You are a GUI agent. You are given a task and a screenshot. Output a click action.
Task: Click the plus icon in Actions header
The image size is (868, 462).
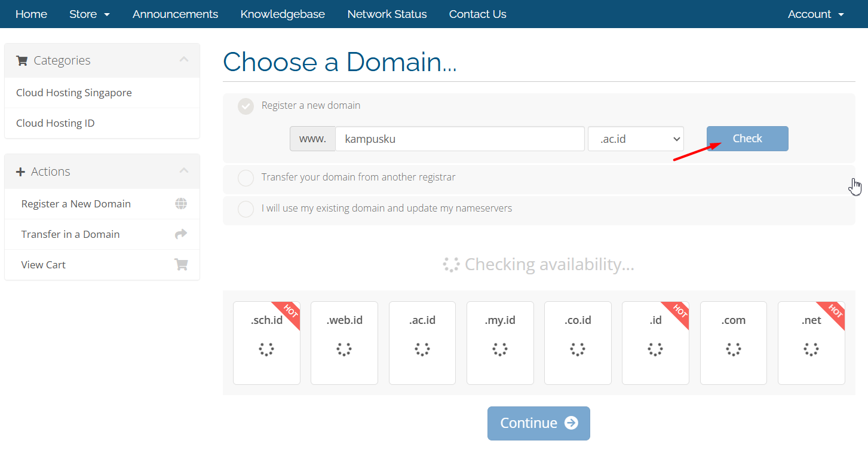pos(20,172)
